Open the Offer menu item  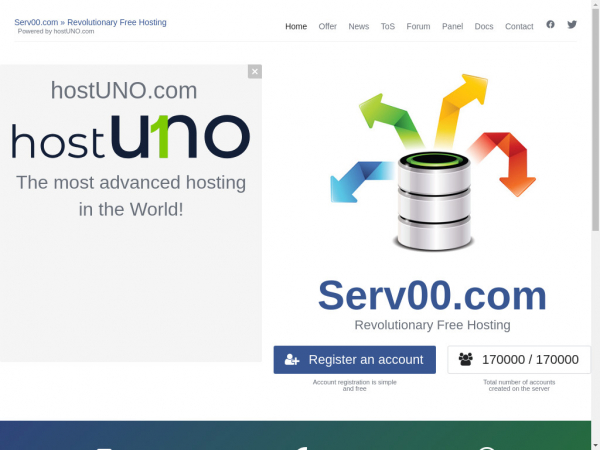tap(328, 26)
